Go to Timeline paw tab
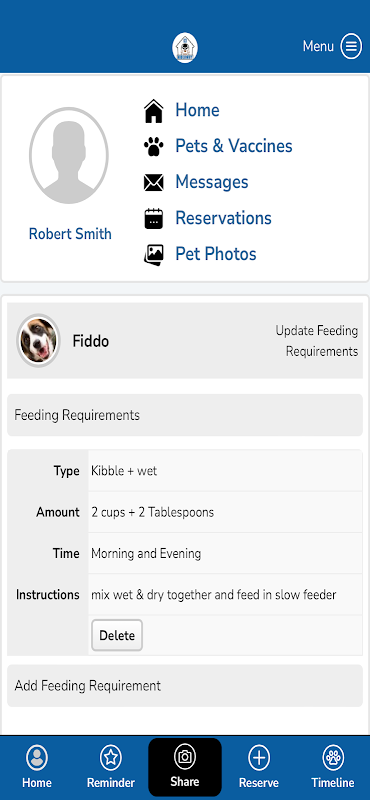The width and height of the screenshot is (370, 800). [333, 767]
